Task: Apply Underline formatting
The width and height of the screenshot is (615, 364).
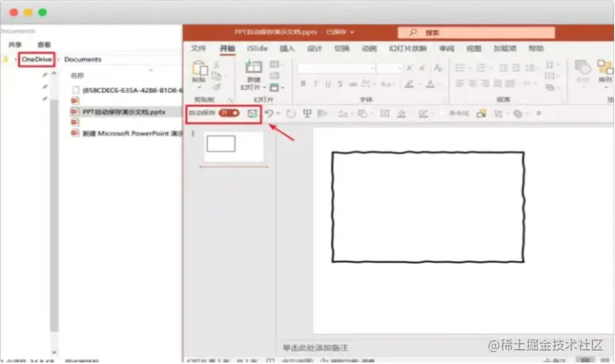Action: 327,84
